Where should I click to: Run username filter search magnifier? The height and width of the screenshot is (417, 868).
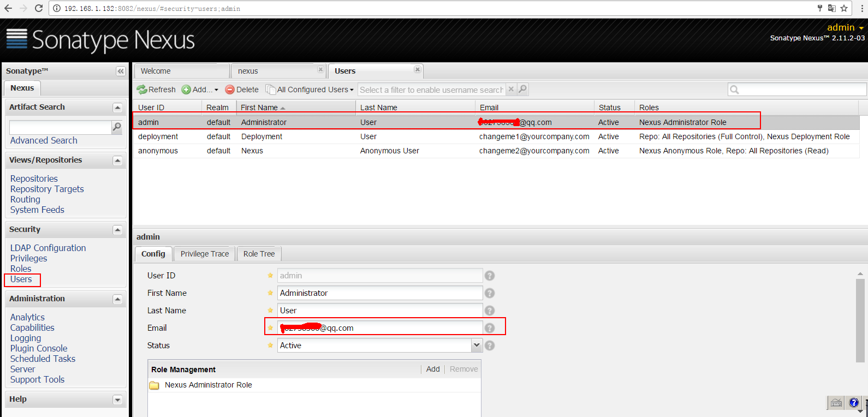(522, 89)
